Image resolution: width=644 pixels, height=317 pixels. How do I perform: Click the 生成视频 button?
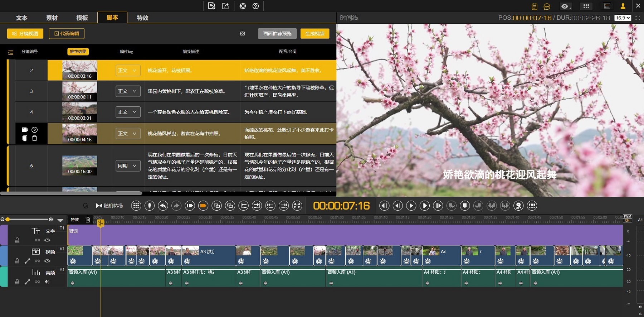click(315, 33)
